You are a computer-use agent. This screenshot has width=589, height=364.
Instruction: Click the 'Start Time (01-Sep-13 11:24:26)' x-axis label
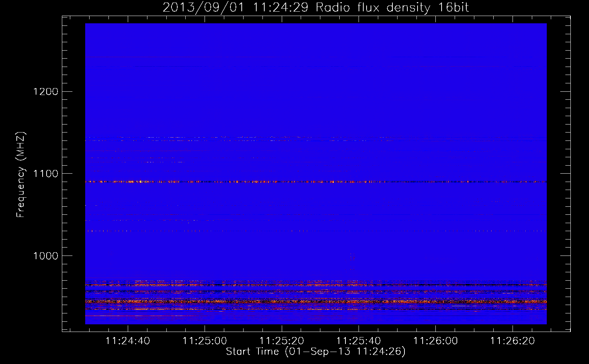coord(316,352)
